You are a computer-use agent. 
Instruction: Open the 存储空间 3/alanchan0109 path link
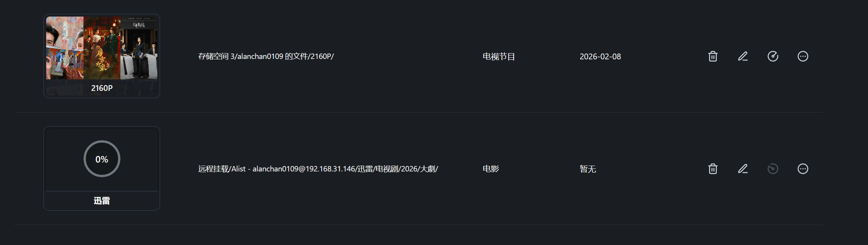click(265, 56)
